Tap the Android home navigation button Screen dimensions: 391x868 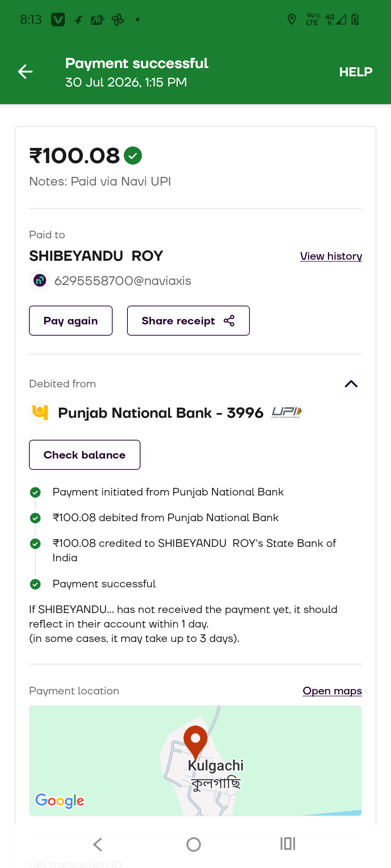point(194,844)
